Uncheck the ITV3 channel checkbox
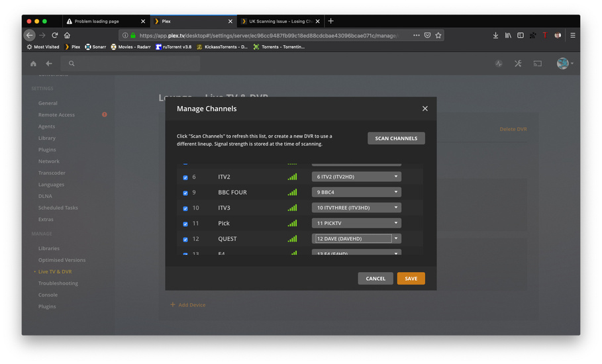 [185, 208]
